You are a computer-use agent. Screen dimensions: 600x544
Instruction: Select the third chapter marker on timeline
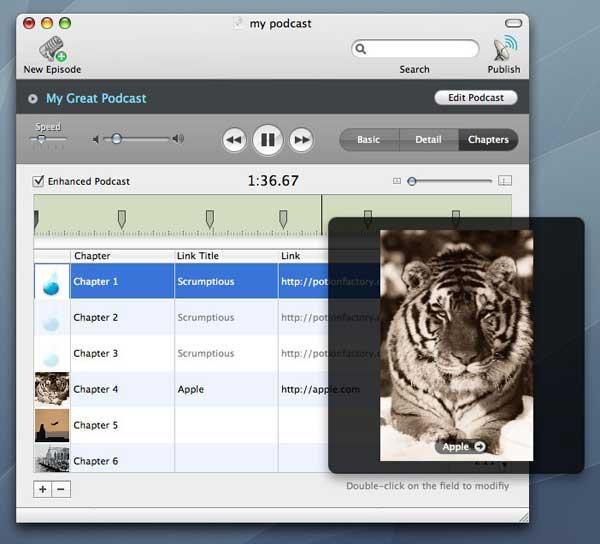(210, 219)
